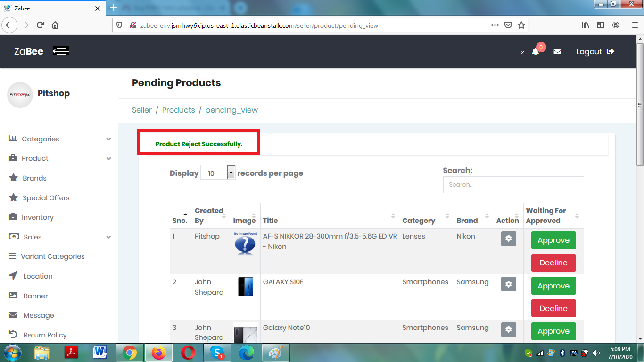Expand the Sales sidebar menu
Viewport: 644px width, 362px height.
point(60,237)
